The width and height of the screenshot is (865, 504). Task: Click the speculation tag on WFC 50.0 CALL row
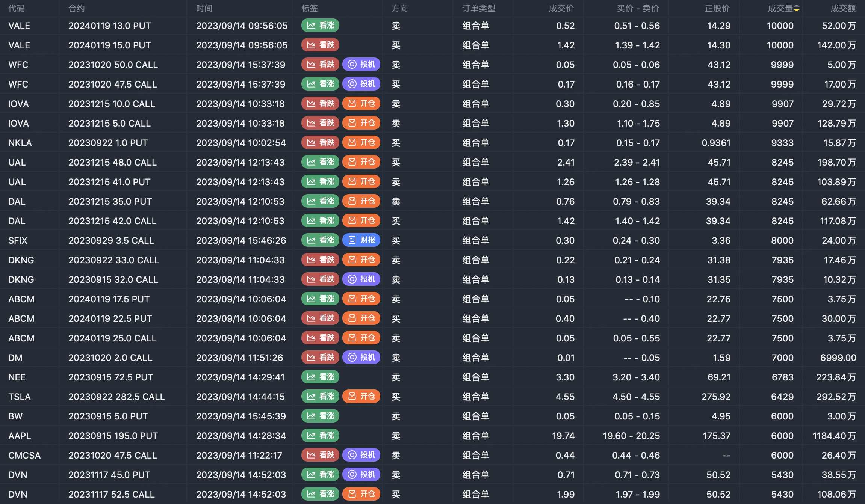tap(361, 65)
